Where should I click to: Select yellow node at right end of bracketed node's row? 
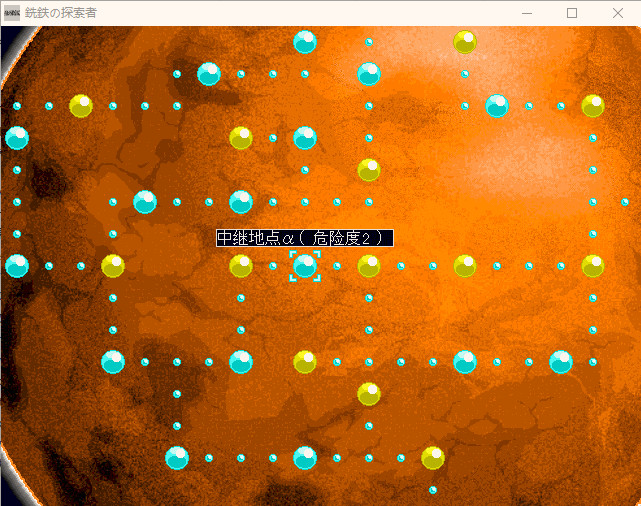click(x=593, y=266)
